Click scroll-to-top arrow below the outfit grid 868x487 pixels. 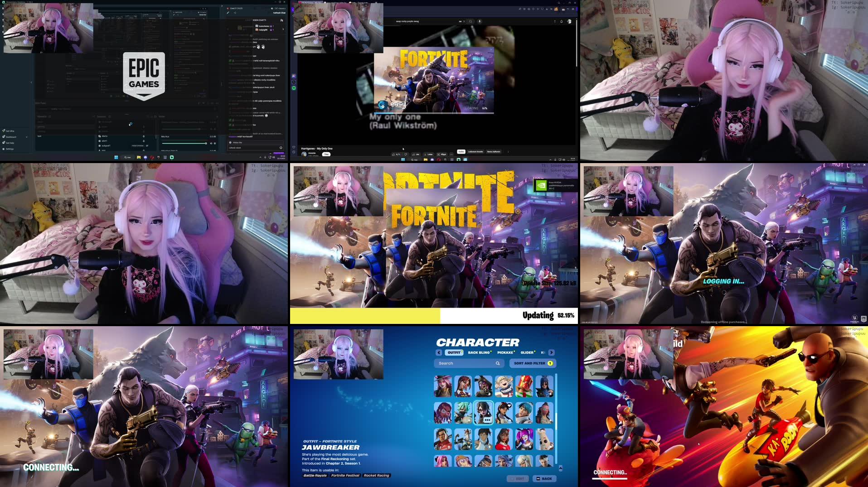tap(561, 468)
